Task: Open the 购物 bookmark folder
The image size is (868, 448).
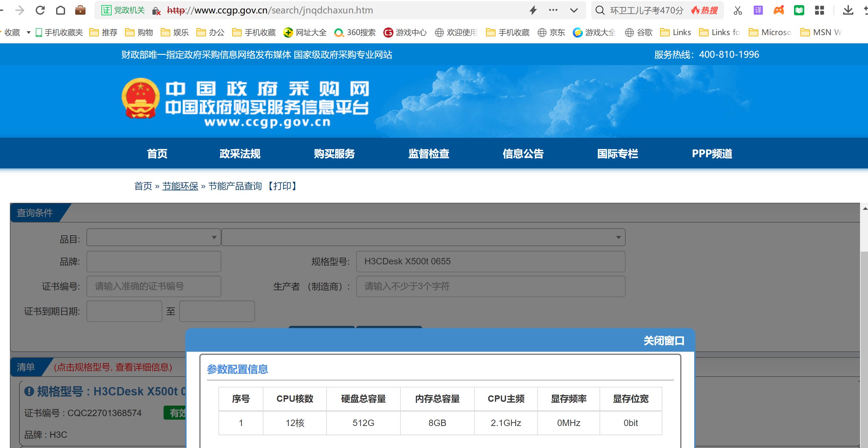Action: [x=139, y=33]
